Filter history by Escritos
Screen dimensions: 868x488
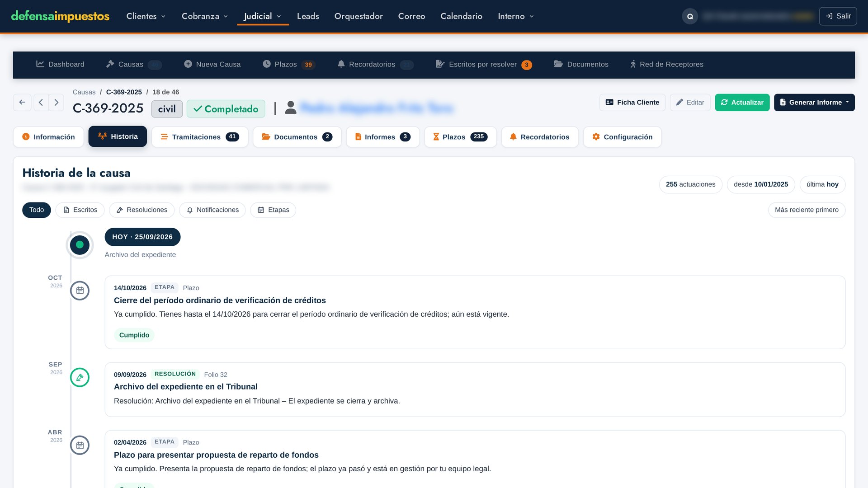(x=80, y=210)
